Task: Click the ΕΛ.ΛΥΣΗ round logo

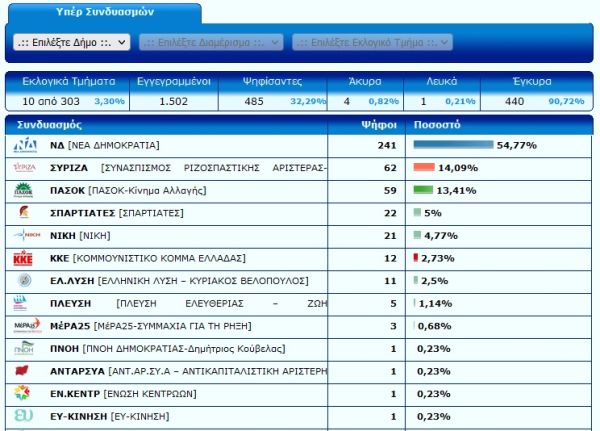Action: tap(25, 280)
